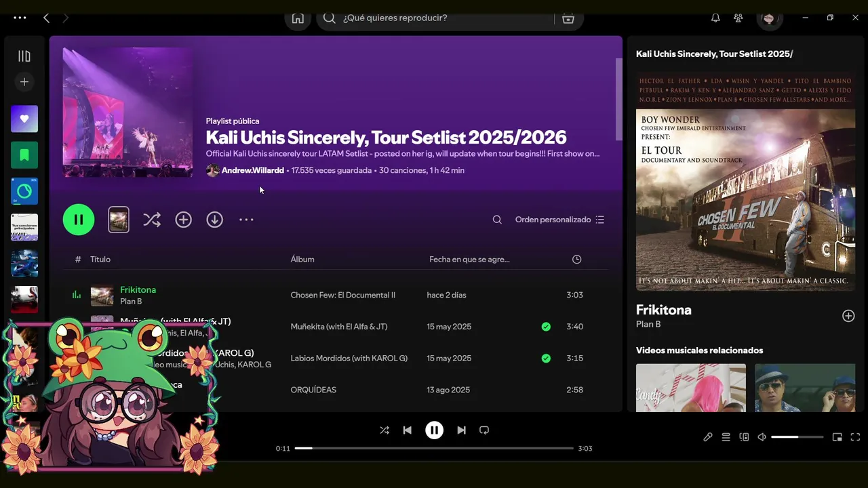The image size is (868, 488).
Task: Seek on the song progress bar
Action: [434, 448]
